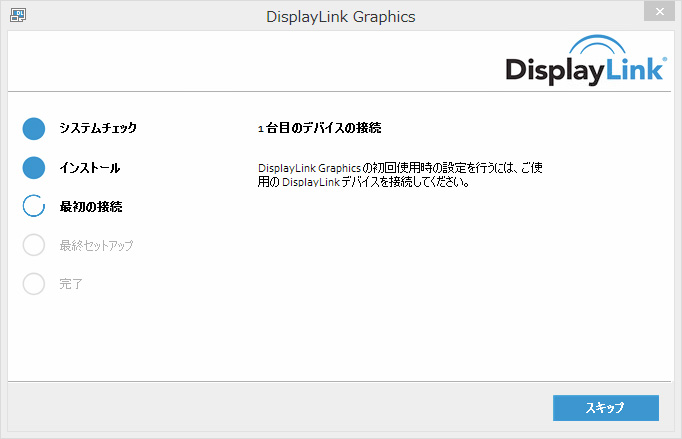Select the 完了 step label
This screenshot has width=682, height=439.
[x=71, y=284]
